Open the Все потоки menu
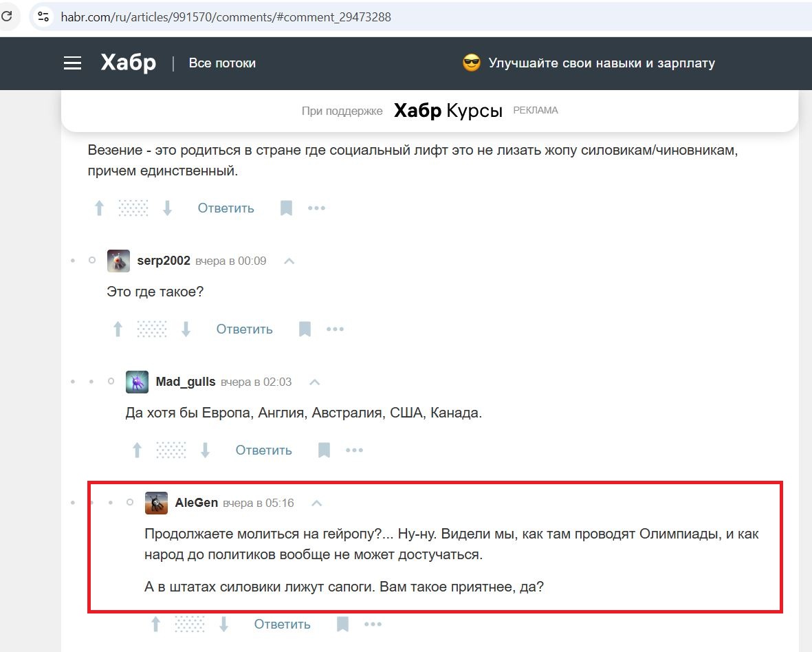 [222, 63]
